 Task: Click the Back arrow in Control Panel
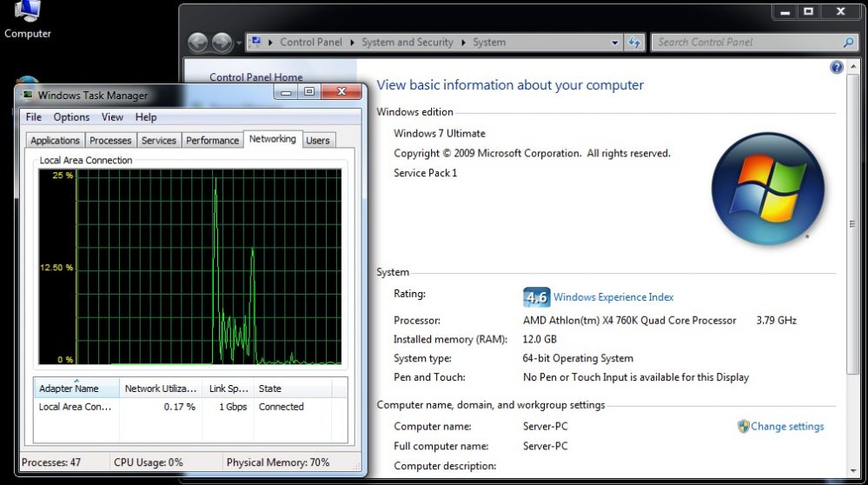pyautogui.click(x=197, y=43)
